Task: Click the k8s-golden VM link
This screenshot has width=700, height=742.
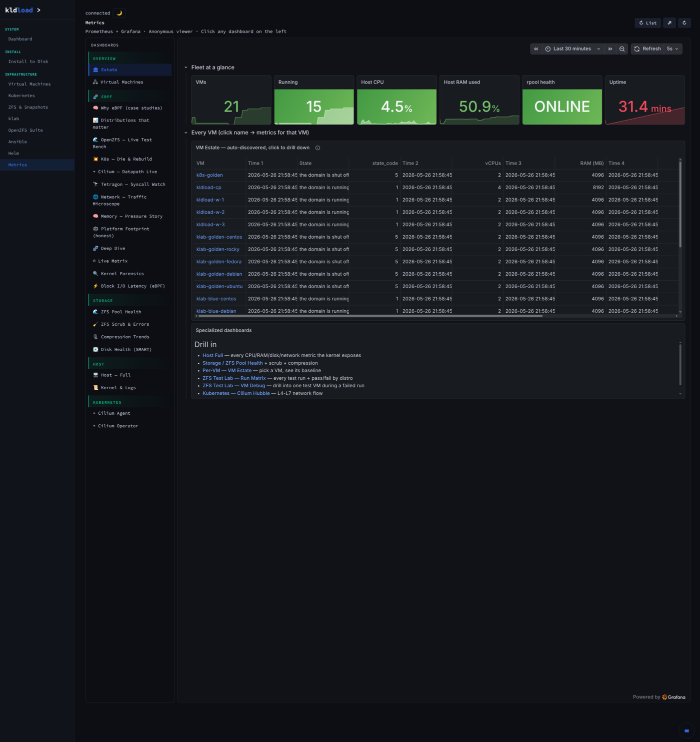Action: 209,175
